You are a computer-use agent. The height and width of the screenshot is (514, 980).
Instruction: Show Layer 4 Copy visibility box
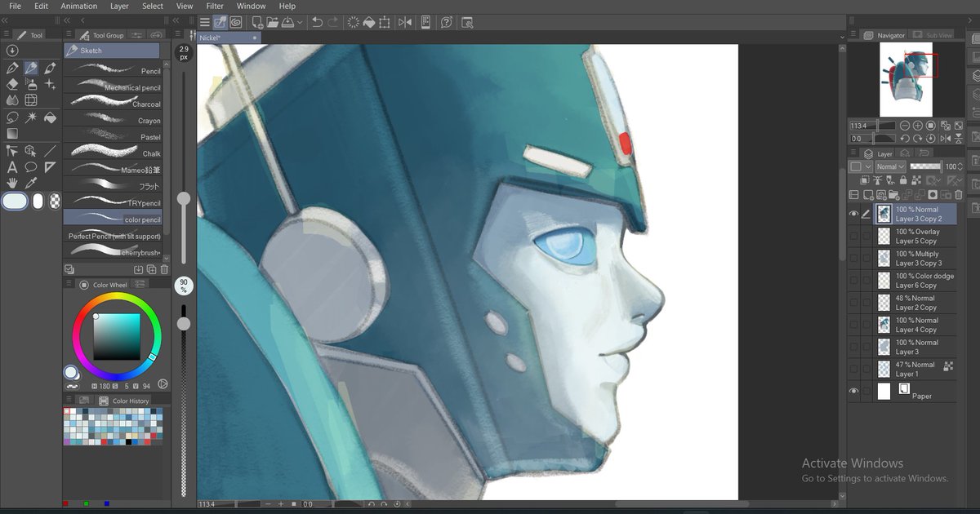(x=854, y=324)
